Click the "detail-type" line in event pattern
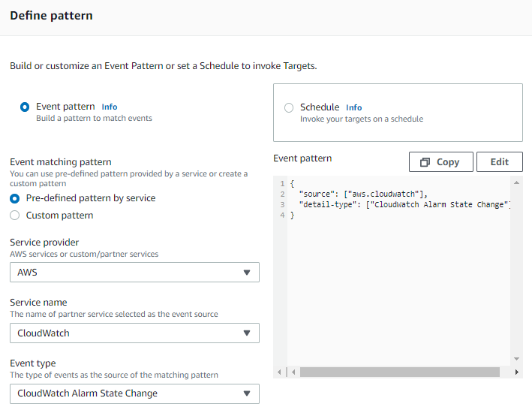 [404, 205]
